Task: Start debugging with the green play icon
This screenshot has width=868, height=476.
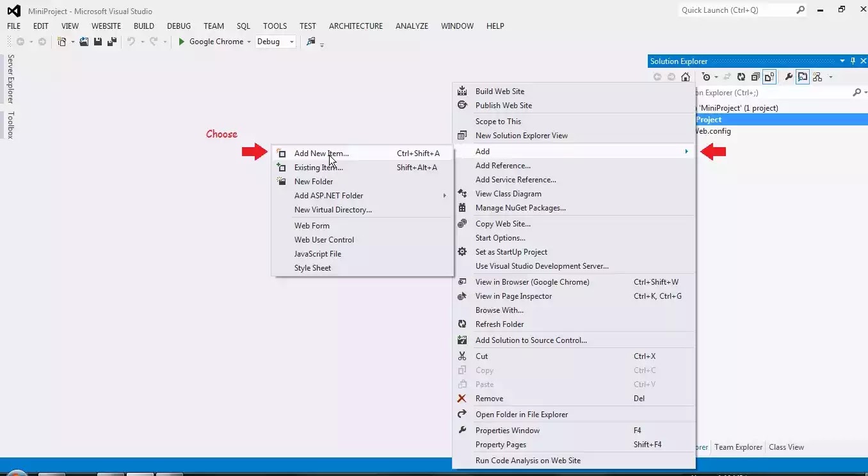Action: point(182,42)
